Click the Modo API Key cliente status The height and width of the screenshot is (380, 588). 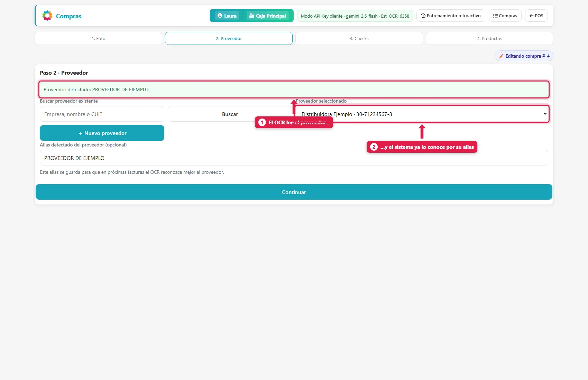point(355,16)
